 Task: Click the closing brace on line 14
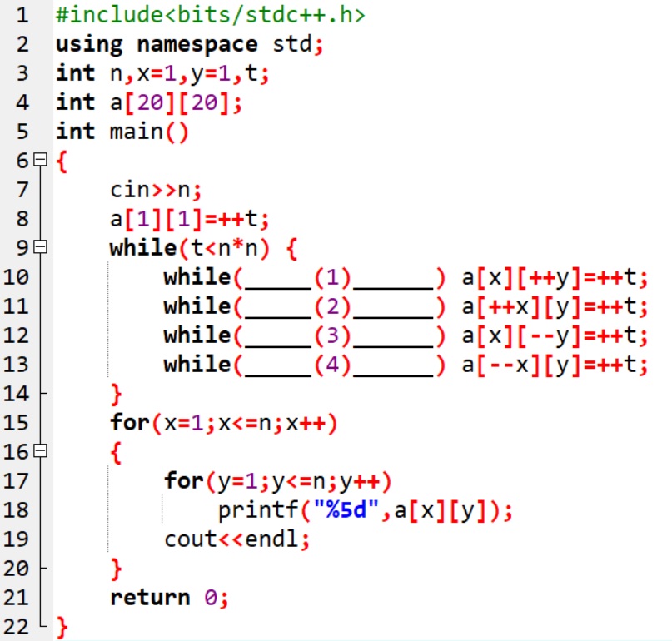click(116, 395)
